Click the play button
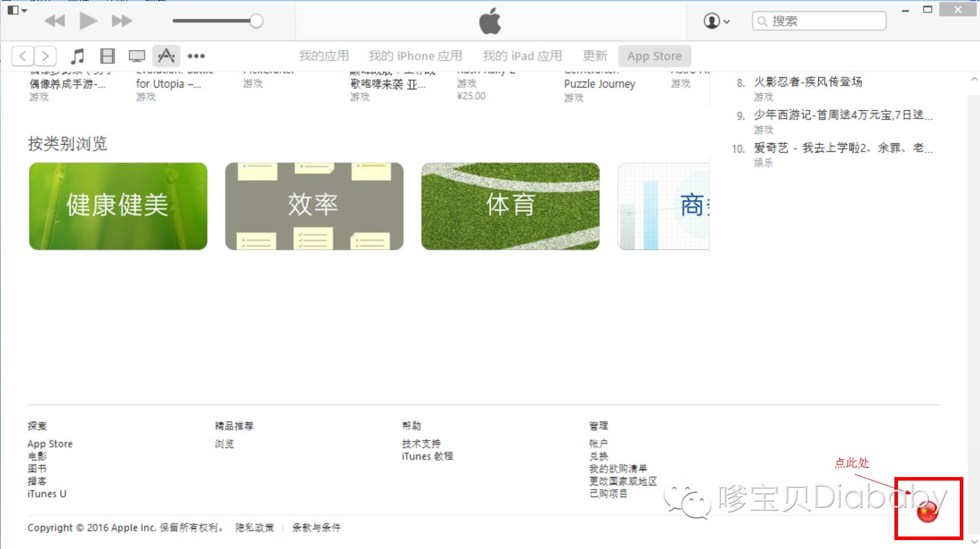The image size is (980, 549). pos(89,21)
